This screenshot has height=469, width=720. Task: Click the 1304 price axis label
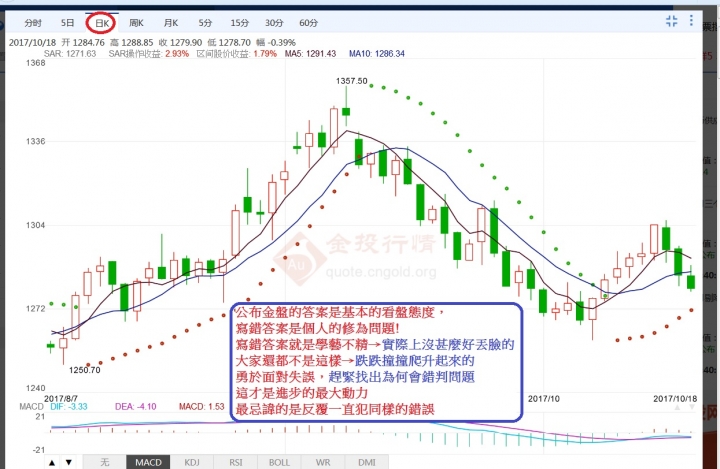point(35,225)
